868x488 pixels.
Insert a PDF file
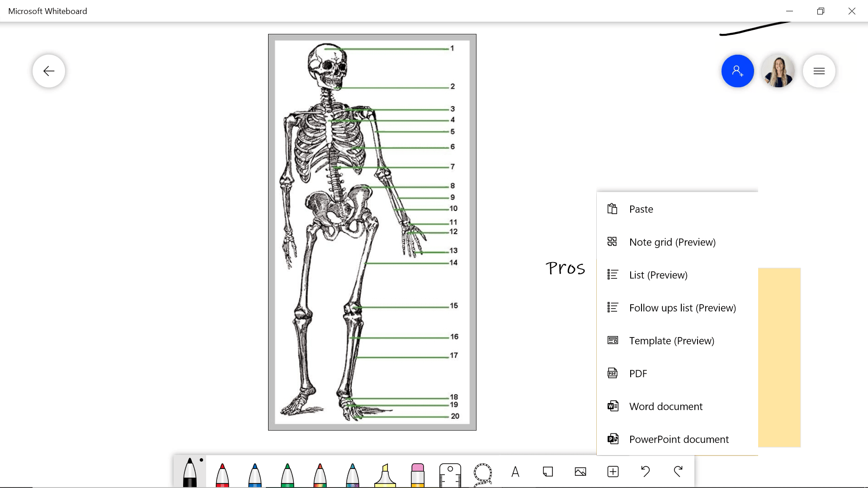[677, 374]
